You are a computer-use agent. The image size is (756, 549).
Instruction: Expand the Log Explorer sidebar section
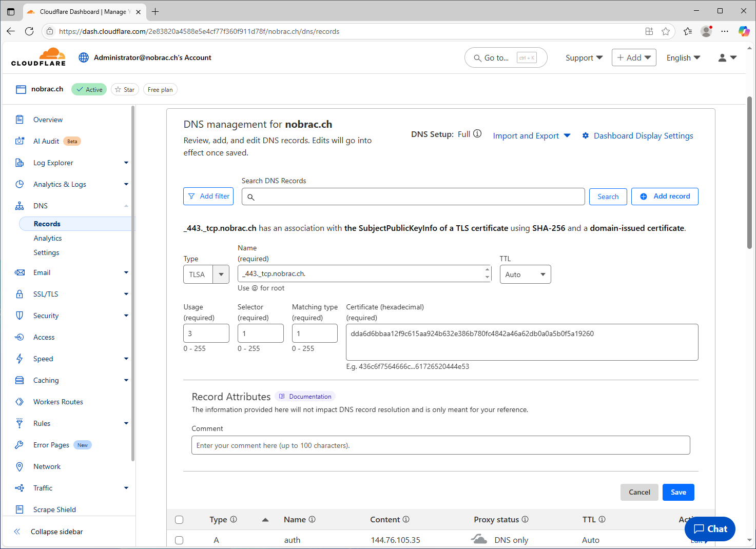126,163
